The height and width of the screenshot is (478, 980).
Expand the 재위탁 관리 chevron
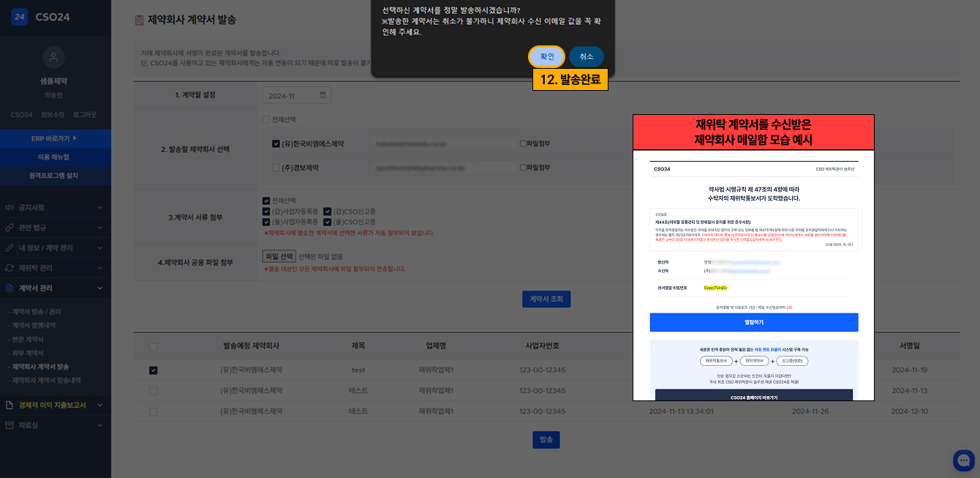[99, 268]
